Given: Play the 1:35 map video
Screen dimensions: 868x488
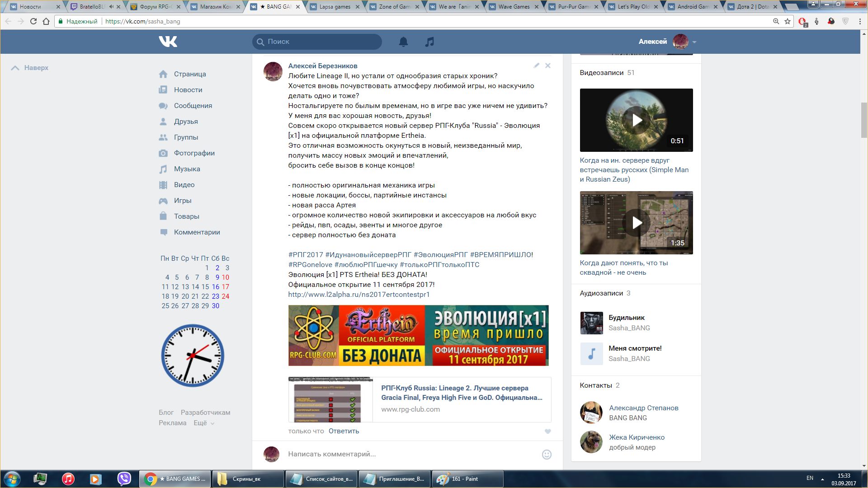Looking at the screenshot, I should pos(637,223).
